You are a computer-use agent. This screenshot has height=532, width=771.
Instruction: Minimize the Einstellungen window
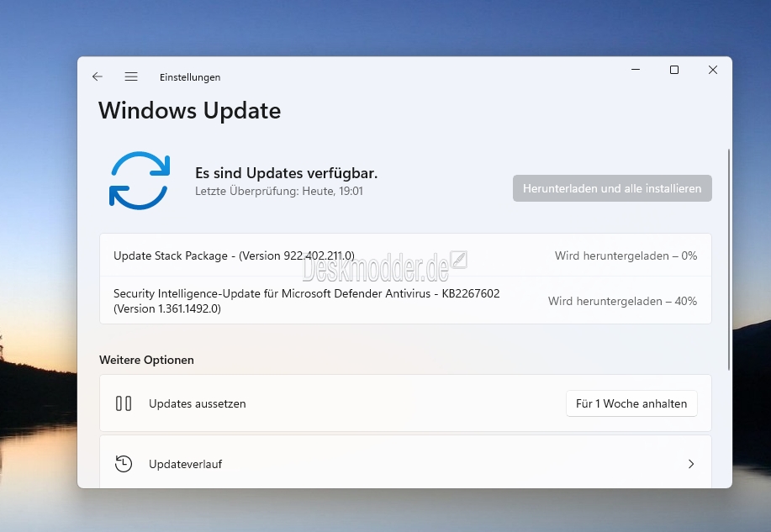(x=636, y=70)
